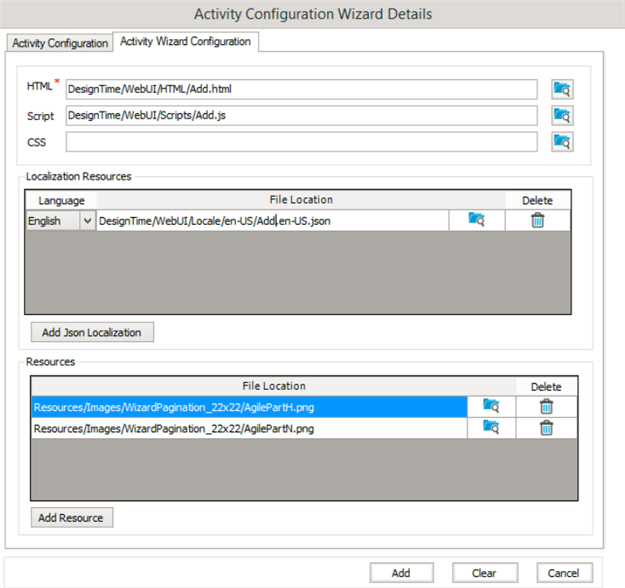Open the English language dropdown
The height and width of the screenshot is (588, 625).
(x=88, y=220)
